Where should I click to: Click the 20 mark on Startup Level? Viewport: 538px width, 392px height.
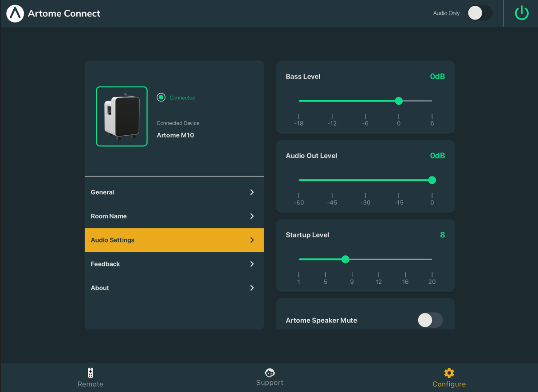[432, 282]
